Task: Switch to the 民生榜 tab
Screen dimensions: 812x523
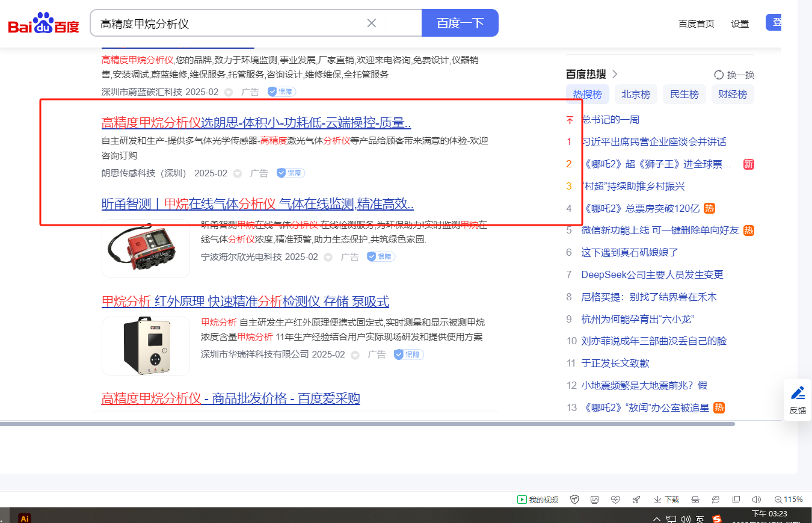Action: click(684, 94)
